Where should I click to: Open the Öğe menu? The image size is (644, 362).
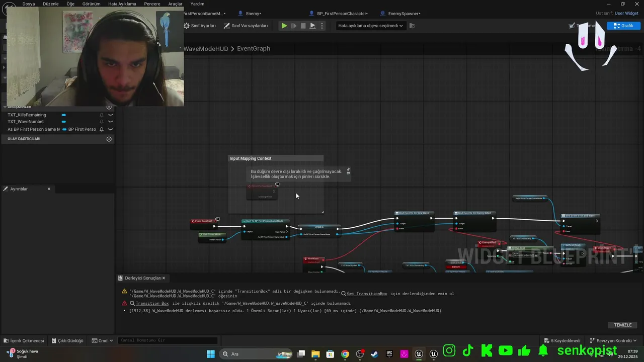70,4
